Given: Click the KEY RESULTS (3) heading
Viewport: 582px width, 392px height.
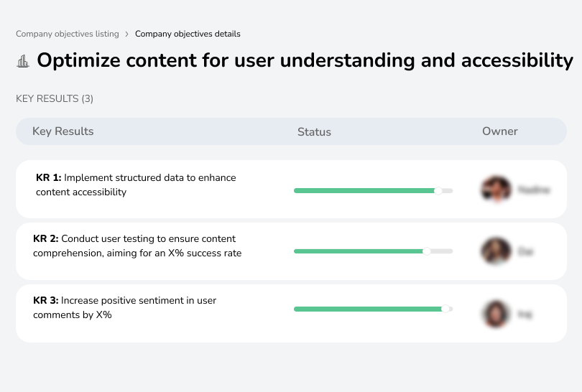Looking at the screenshot, I should pyautogui.click(x=55, y=98).
